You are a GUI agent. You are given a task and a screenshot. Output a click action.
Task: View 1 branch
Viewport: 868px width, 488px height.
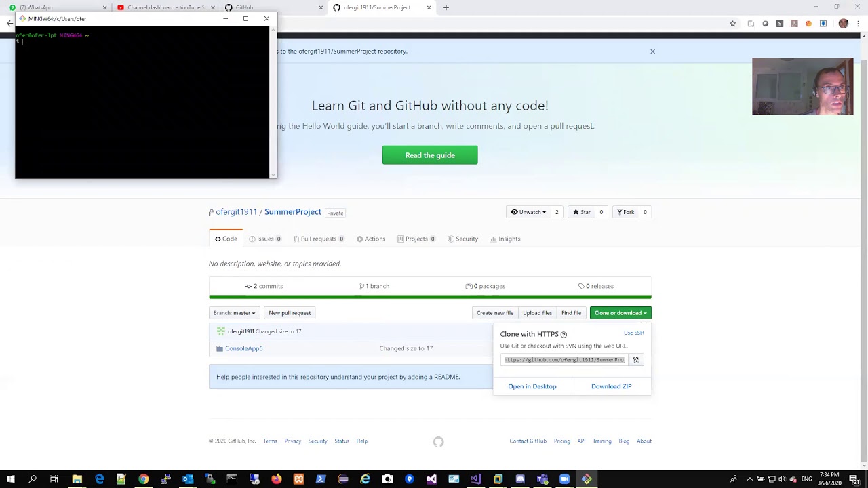(374, 286)
